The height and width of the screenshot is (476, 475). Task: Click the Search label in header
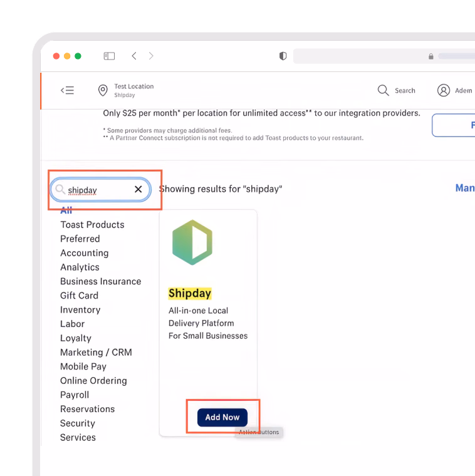coord(405,90)
